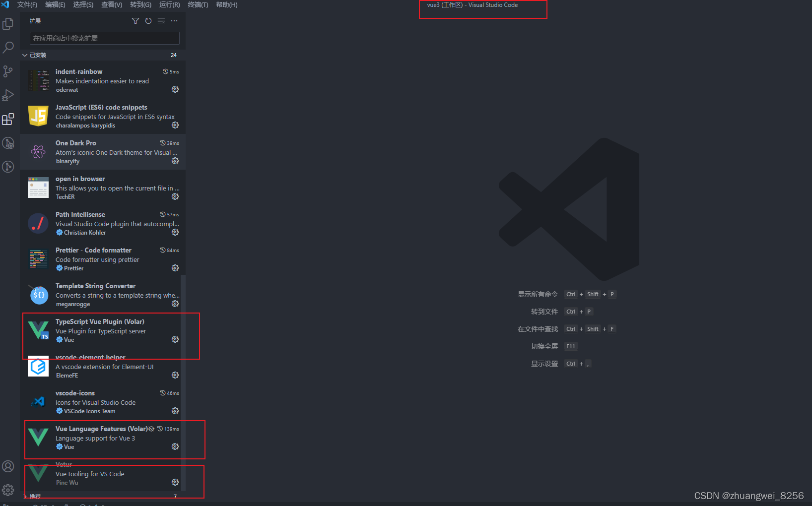Select the Path Intellisense extension title
Image resolution: width=812 pixels, height=506 pixels.
[80, 214]
